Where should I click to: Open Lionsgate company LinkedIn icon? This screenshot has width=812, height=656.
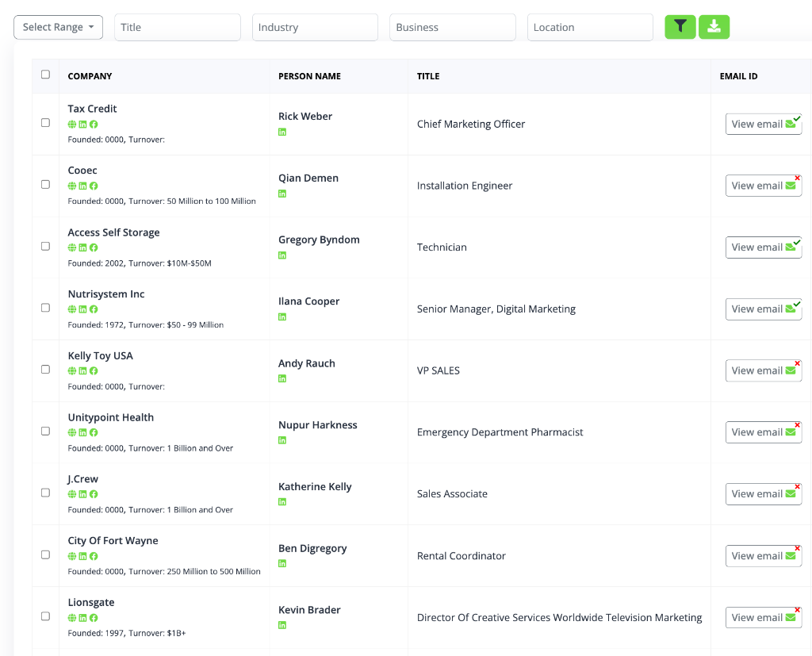click(x=82, y=618)
